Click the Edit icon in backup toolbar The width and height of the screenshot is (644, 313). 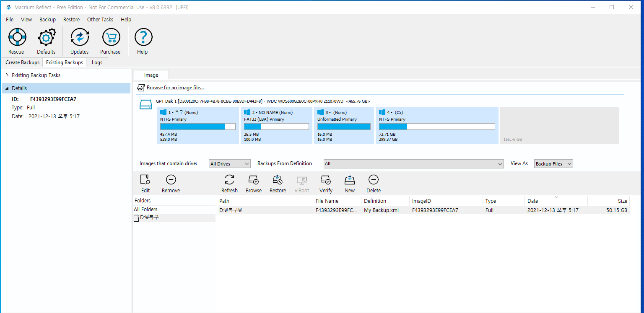[145, 180]
